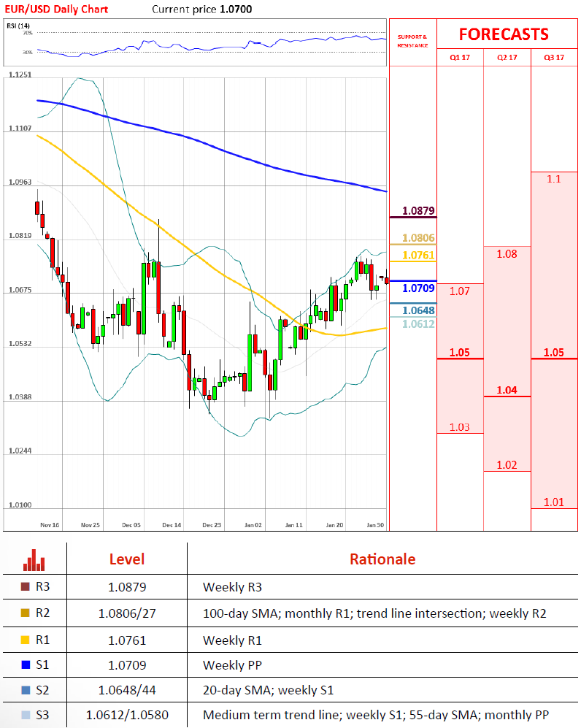Click the Jan 20 date axis label
Viewport: 581px width, 728px height.
334,525
